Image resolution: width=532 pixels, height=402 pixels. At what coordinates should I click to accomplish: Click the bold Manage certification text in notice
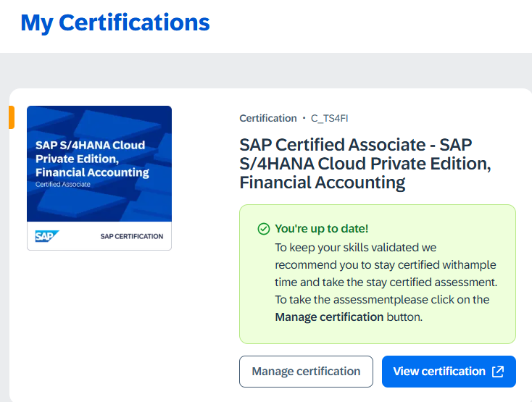[x=329, y=317]
